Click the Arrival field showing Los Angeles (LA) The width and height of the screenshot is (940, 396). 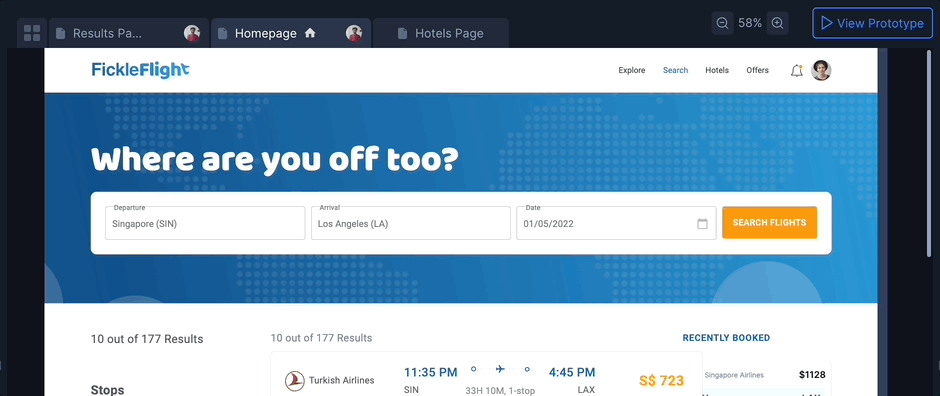(411, 223)
